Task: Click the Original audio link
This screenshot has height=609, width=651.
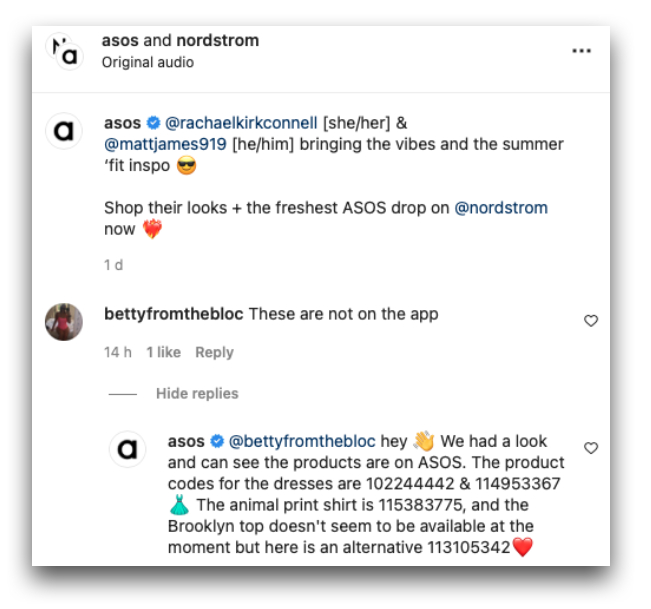Action: pos(148,62)
